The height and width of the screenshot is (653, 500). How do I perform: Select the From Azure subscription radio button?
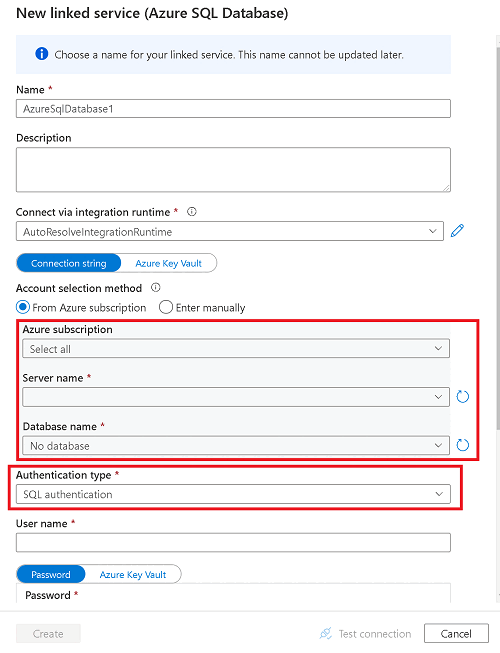coord(23,307)
